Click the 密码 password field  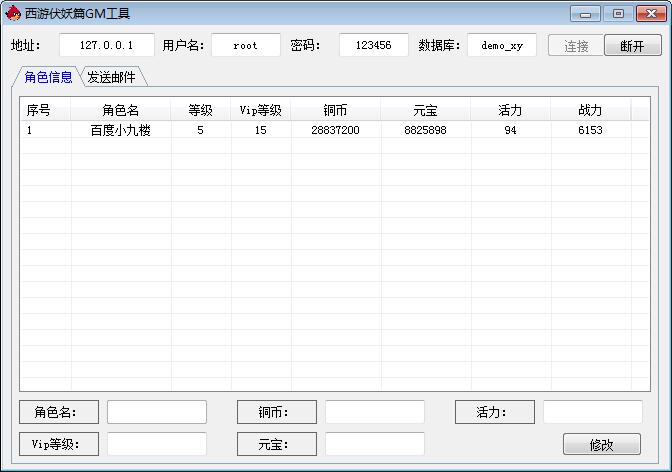373,45
